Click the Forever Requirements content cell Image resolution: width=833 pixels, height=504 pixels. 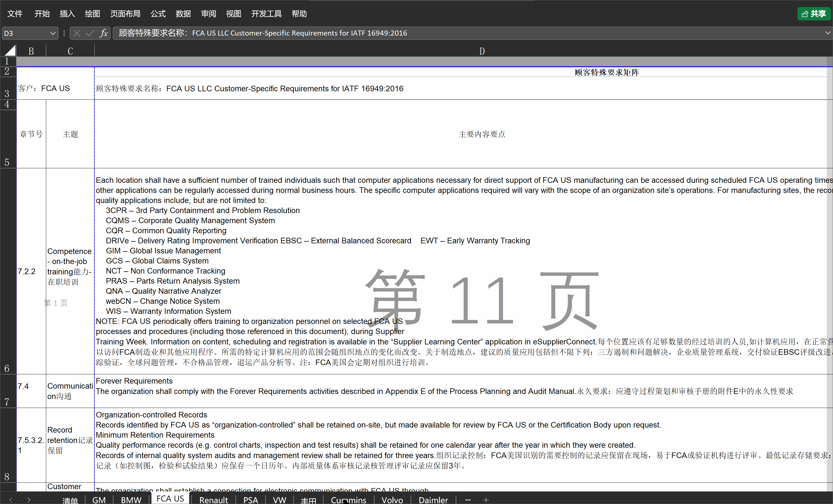coord(463,391)
